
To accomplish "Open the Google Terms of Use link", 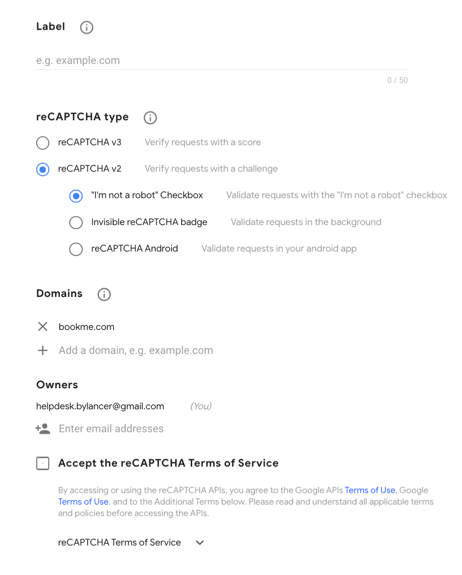I will tap(83, 502).
